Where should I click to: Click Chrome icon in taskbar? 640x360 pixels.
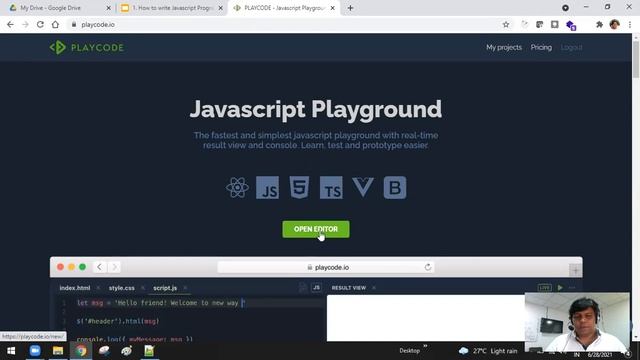pos(81,351)
